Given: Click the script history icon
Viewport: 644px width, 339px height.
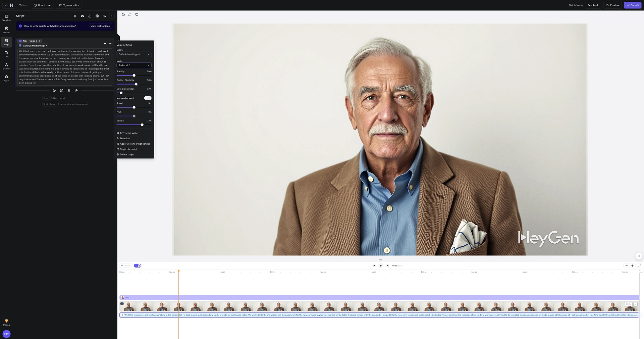Looking at the screenshot, I should 61,90.
